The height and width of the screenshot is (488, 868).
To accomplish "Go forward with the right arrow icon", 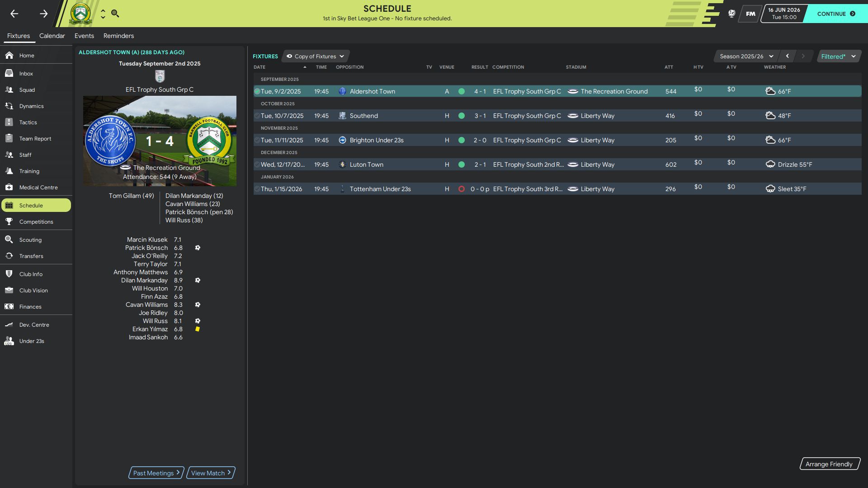I will point(43,14).
